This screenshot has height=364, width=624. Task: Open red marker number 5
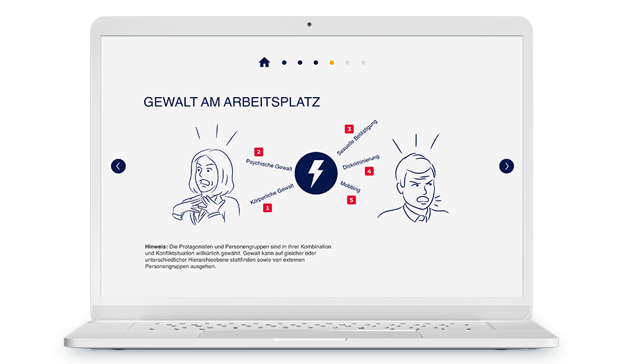pyautogui.click(x=352, y=200)
